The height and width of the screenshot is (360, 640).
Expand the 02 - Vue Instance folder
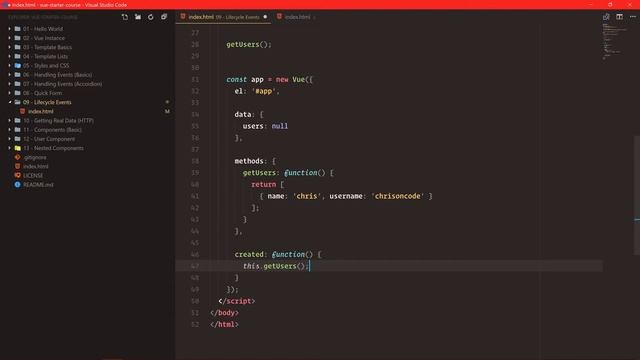tap(9, 38)
